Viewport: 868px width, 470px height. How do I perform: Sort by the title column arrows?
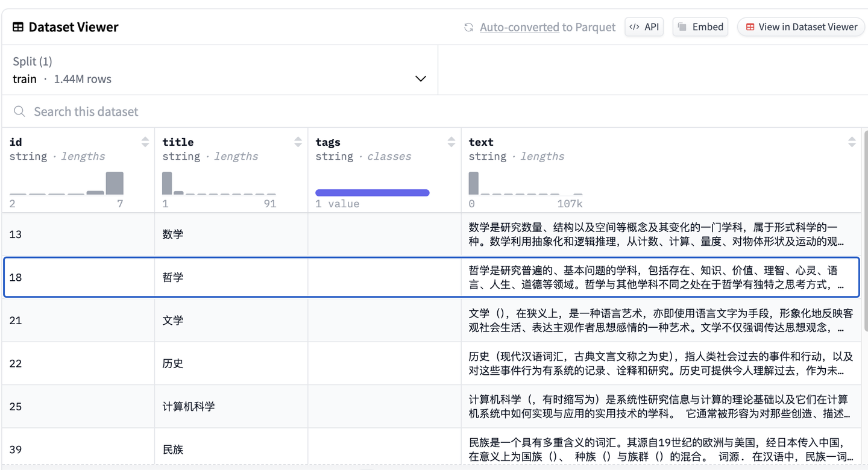298,142
